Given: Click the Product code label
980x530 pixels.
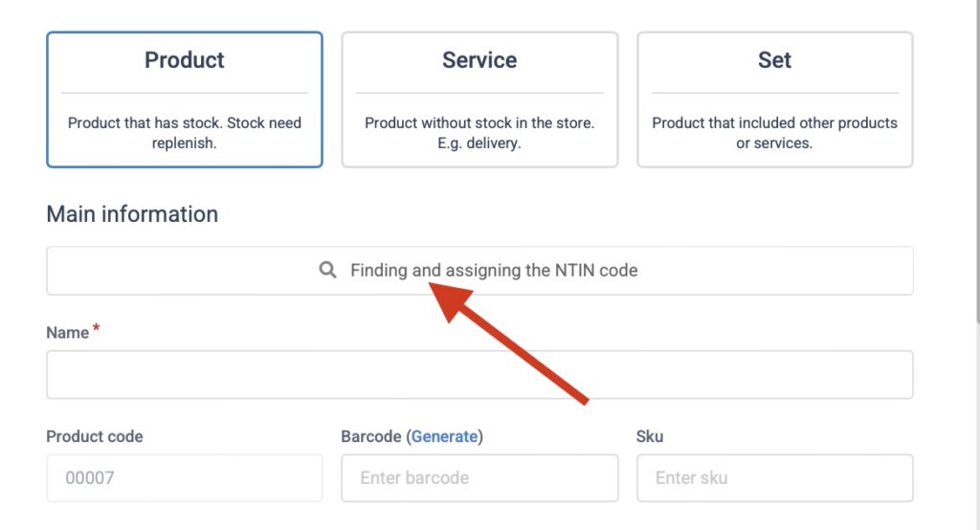Looking at the screenshot, I should click(x=95, y=436).
